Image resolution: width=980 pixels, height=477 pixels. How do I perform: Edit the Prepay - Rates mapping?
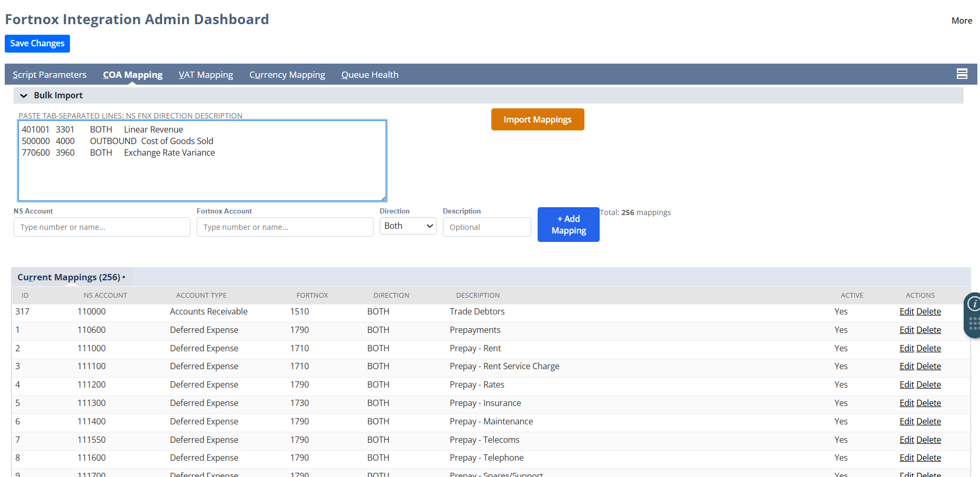[x=907, y=384]
